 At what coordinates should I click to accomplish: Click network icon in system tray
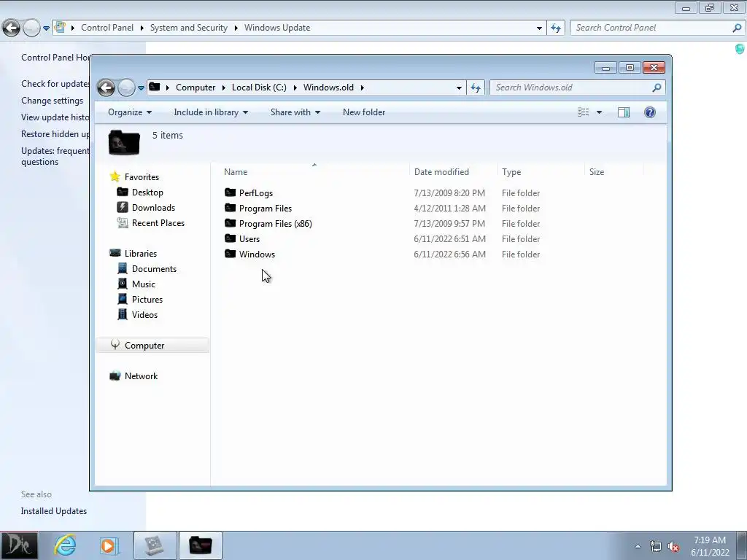coord(656,547)
